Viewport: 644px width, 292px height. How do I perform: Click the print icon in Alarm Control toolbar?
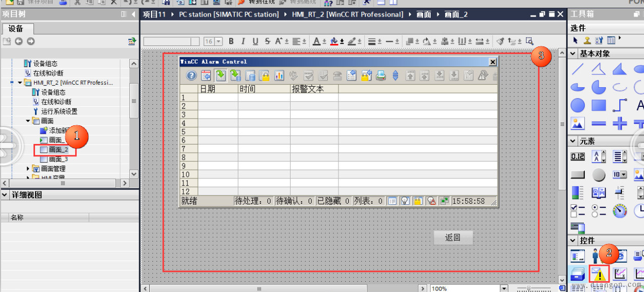click(381, 76)
